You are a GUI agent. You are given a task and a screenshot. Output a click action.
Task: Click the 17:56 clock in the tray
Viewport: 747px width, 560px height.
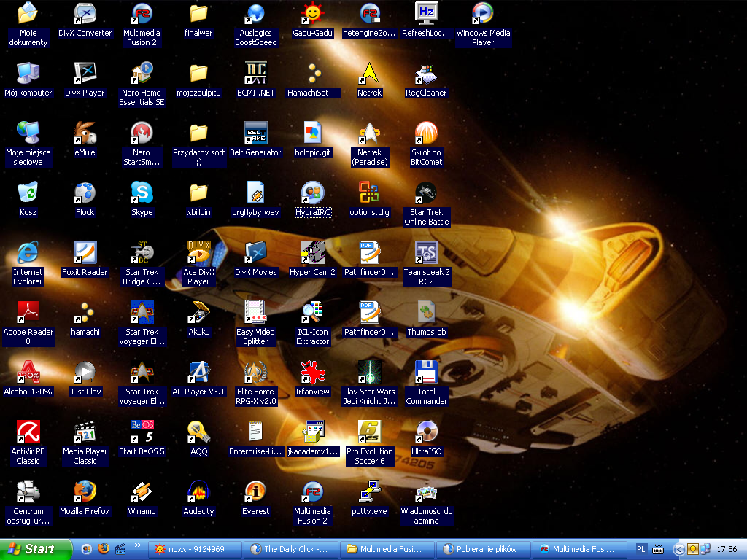click(727, 549)
